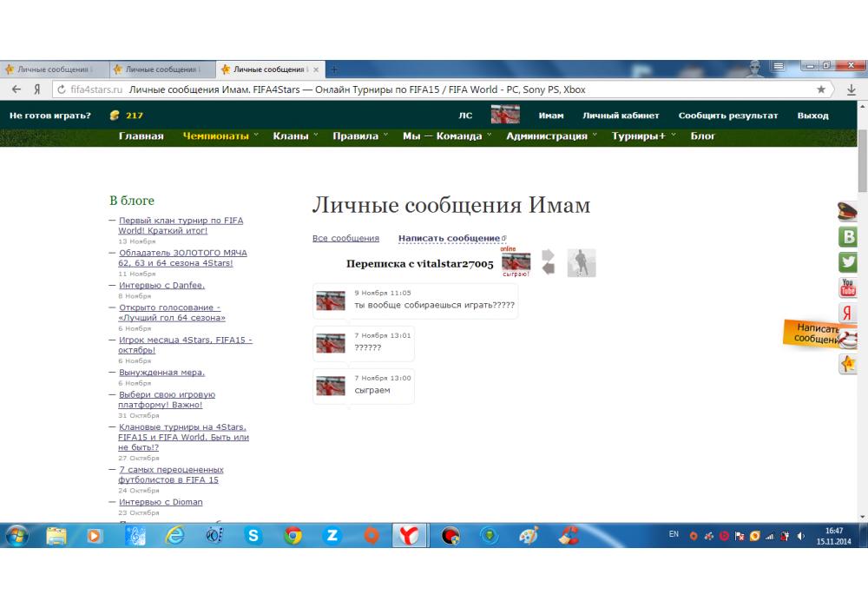
Task: Open browser downloads arrow icon
Action: click(x=851, y=89)
